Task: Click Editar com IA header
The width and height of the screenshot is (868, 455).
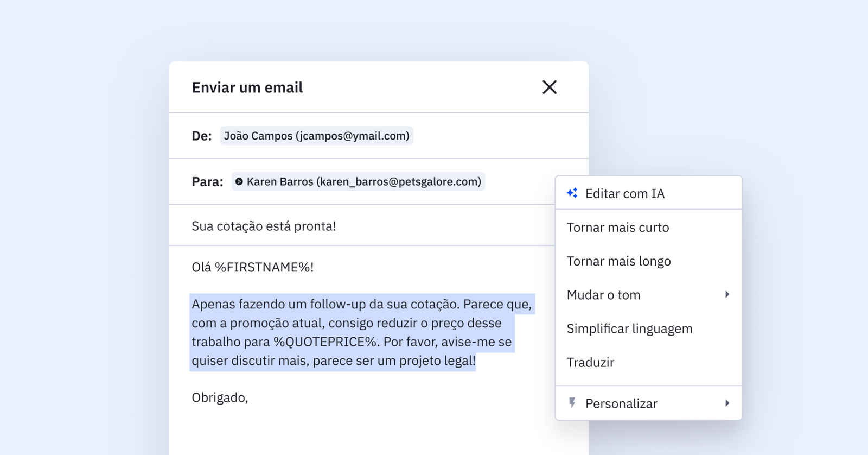Action: 624,194
